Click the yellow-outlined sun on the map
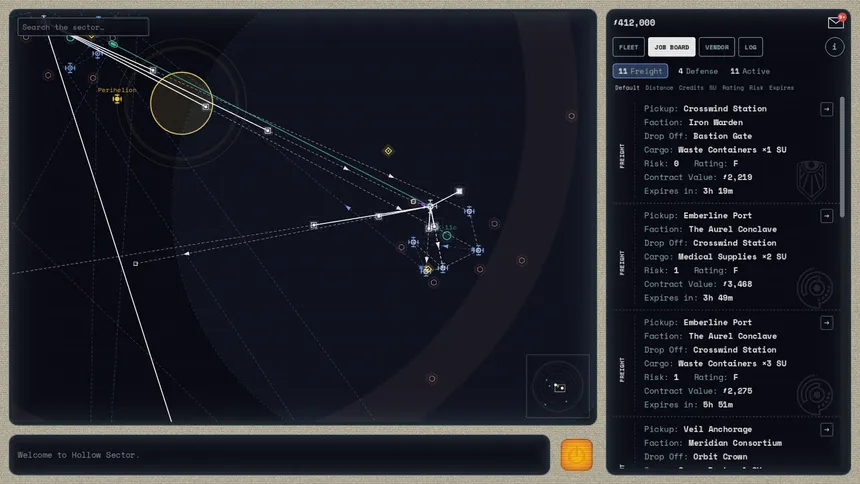Viewport: 860px width, 484px height. (182, 103)
